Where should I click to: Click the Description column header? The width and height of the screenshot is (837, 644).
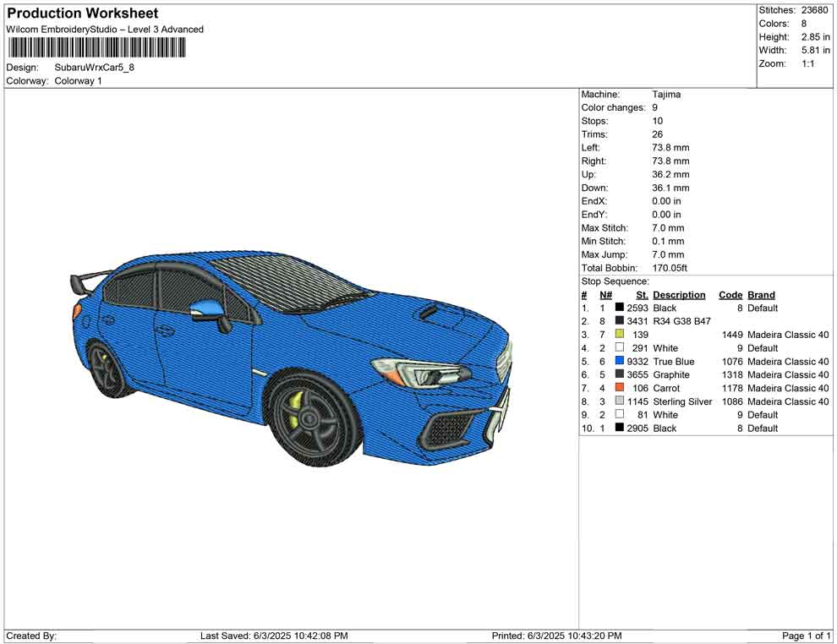click(679, 295)
